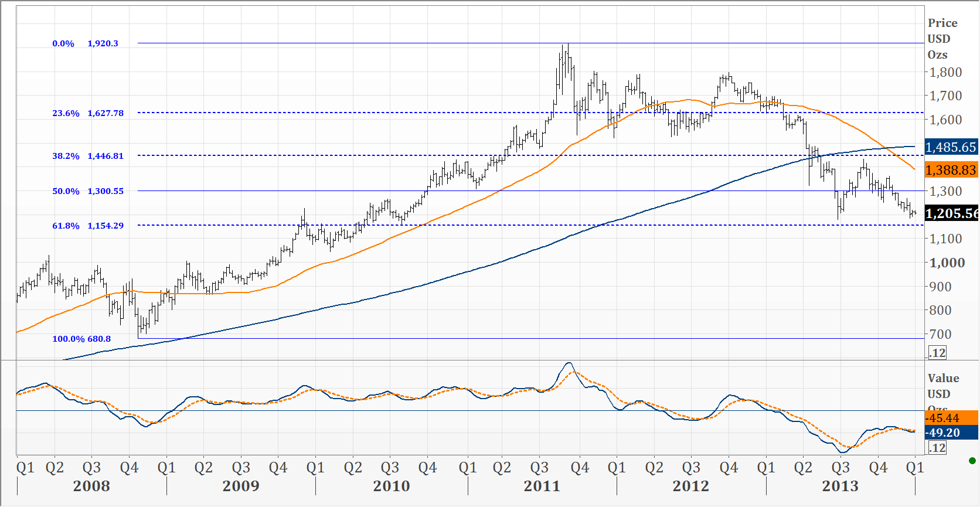Select the blue 1,485.65 moving average tag
Screen dimensions: 980x507
coord(951,147)
